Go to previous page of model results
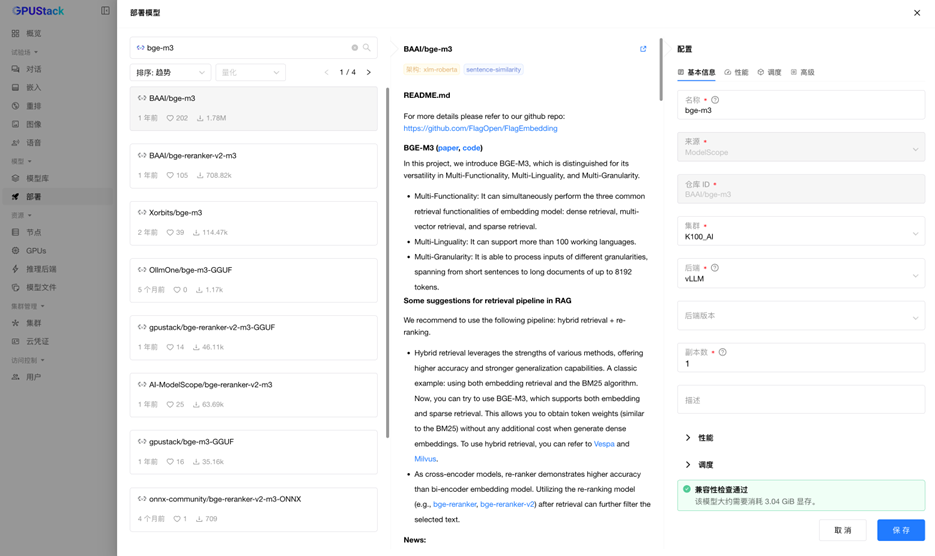This screenshot has width=935, height=556. [x=326, y=72]
